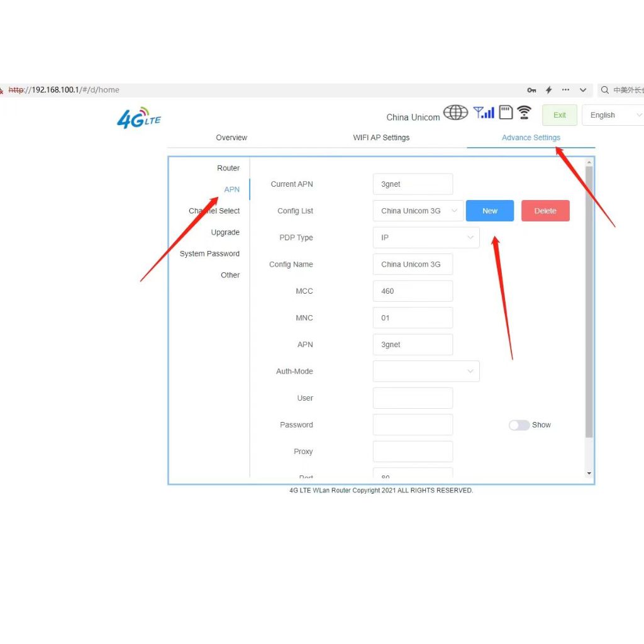Toggle the Show password switch
The image size is (644, 644).
pyautogui.click(x=519, y=425)
